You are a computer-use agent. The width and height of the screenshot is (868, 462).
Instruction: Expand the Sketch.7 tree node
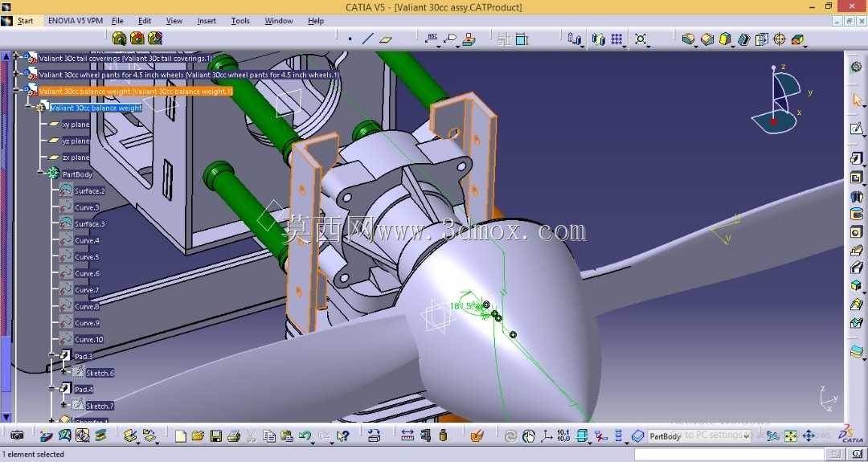pos(63,405)
